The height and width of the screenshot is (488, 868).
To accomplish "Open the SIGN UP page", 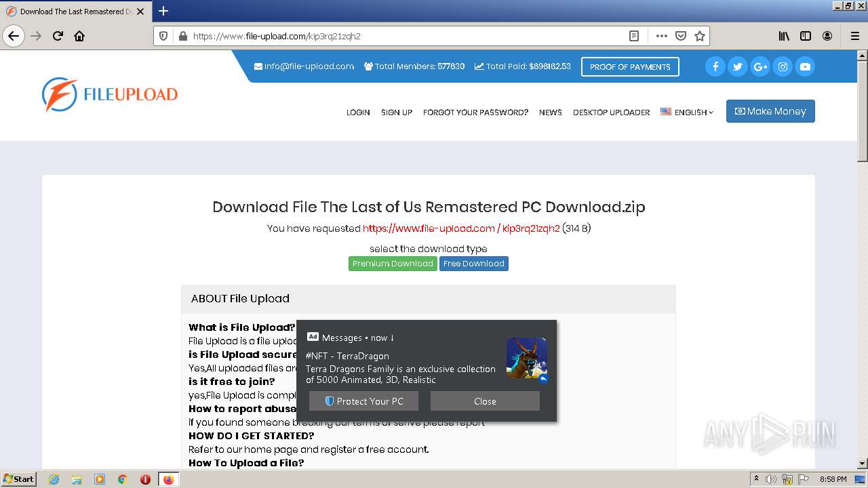I will (x=397, y=113).
